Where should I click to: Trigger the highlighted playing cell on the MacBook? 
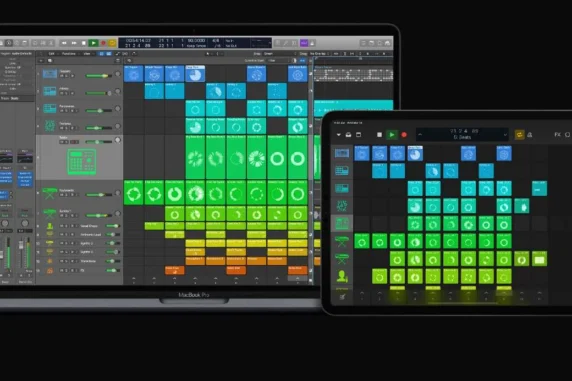(x=195, y=73)
